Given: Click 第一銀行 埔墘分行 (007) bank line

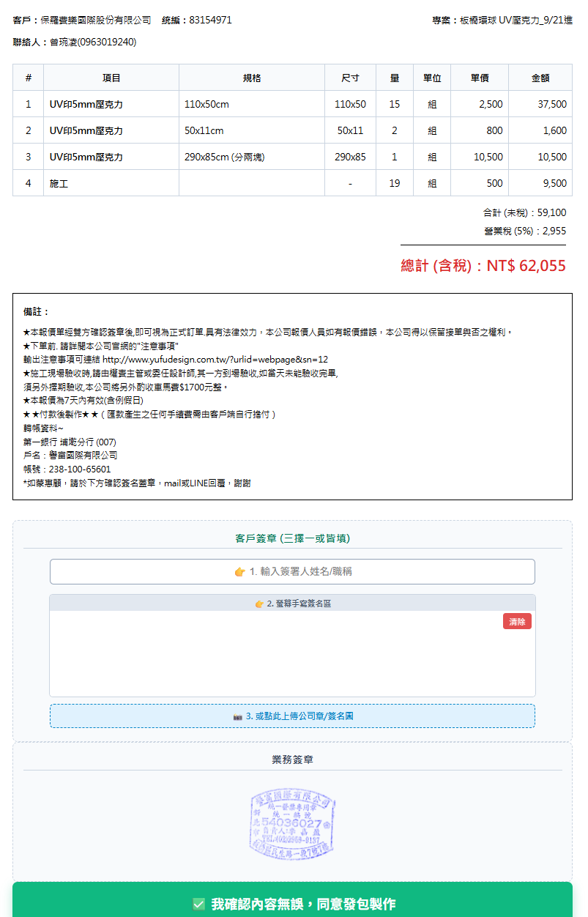Looking at the screenshot, I should [70, 442].
